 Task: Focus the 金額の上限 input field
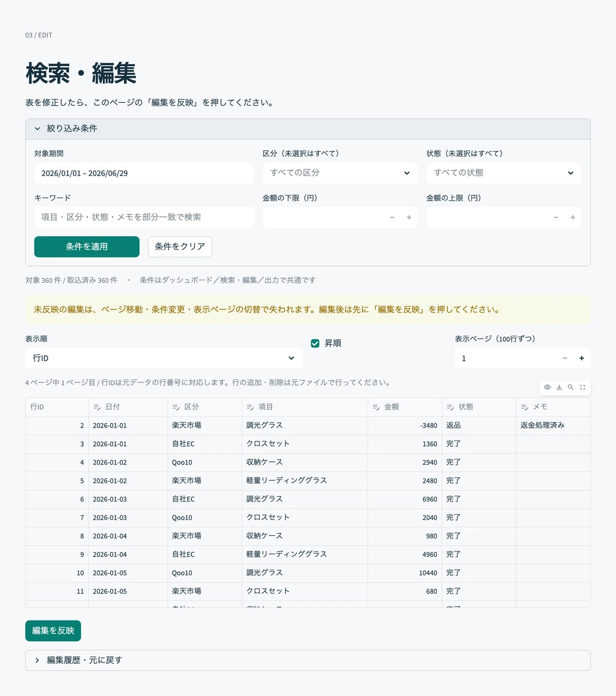click(487, 217)
